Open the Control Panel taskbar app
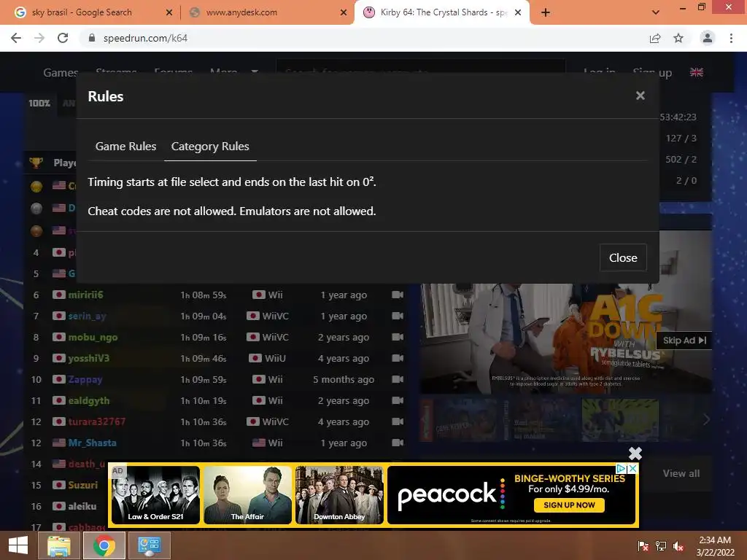Screen dimensions: 747x560 150,545
